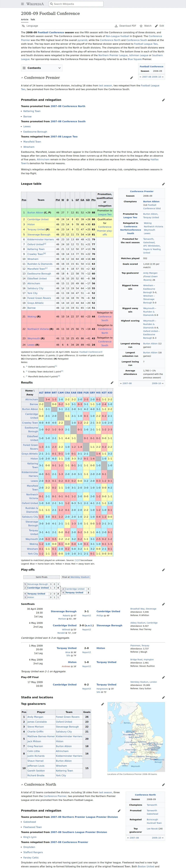Open James Constable in top goalscorers
The height and width of the screenshot is (868, 186).
pos(37,722)
